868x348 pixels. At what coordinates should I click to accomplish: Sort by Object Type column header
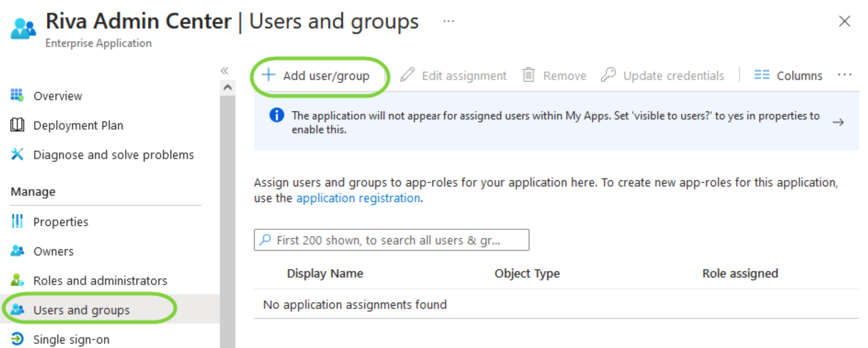click(x=527, y=274)
